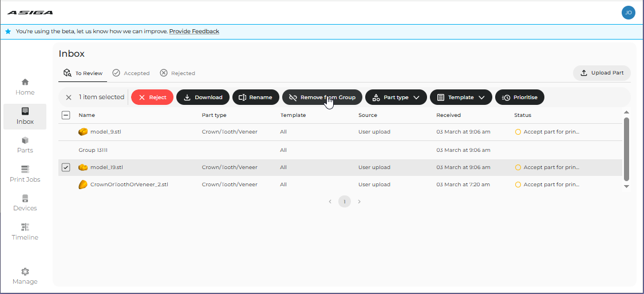The height and width of the screenshot is (294, 644).
Task: Click the scrollbar down arrow
Action: click(626, 186)
